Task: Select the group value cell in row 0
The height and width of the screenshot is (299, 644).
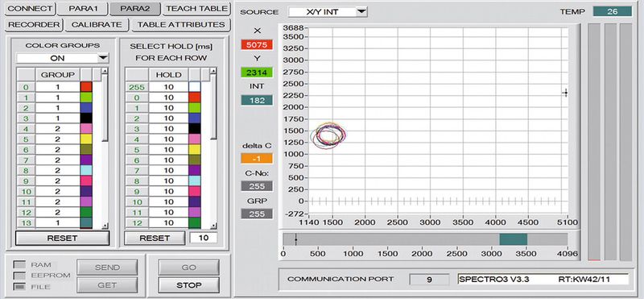Action: (x=57, y=87)
